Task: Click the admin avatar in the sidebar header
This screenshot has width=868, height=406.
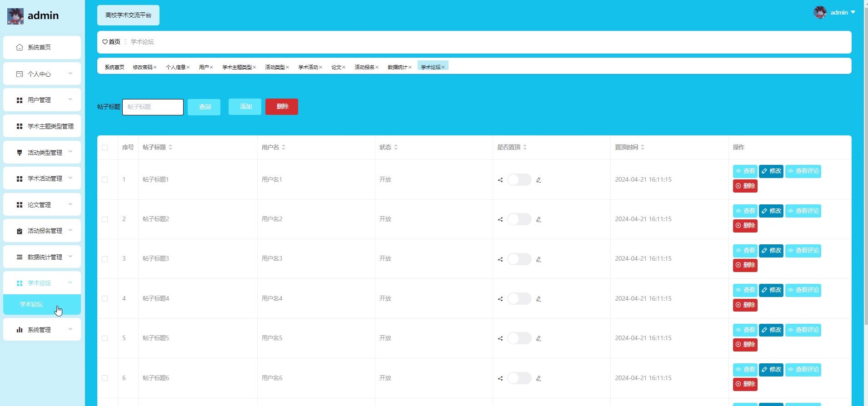Action: tap(15, 16)
